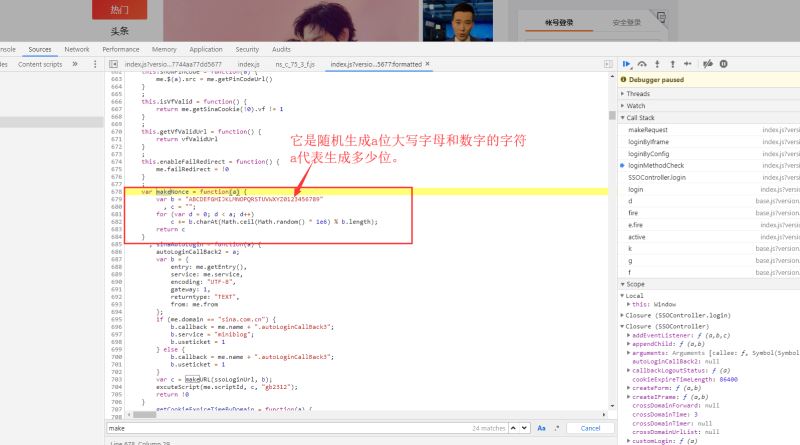Switch to the Network panel tab
Viewport: 800px width, 445px height.
(77, 50)
